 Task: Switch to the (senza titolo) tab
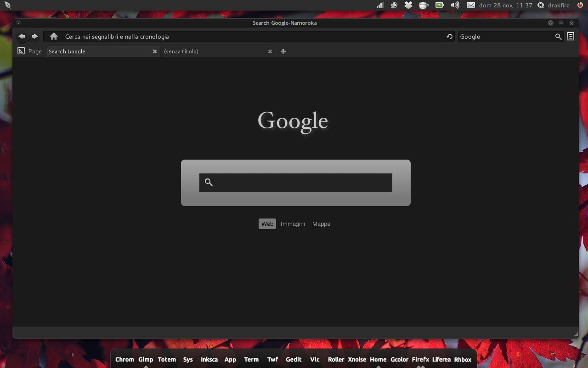click(218, 52)
